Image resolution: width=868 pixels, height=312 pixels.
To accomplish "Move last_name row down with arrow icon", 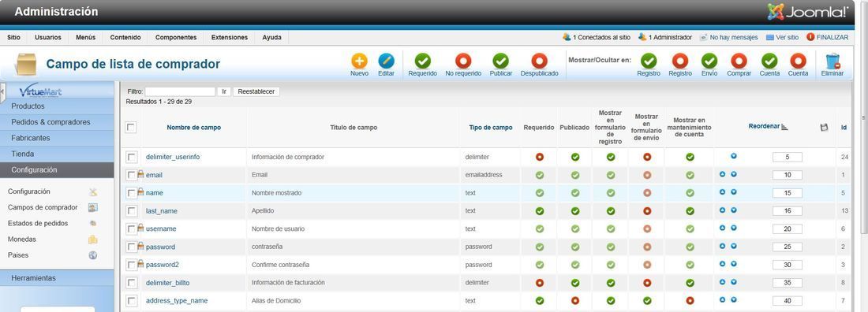I will pos(734,210).
